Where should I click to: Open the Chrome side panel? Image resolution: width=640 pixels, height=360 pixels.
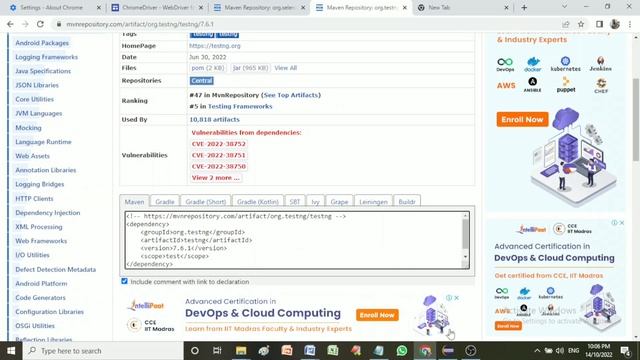[x=599, y=24]
